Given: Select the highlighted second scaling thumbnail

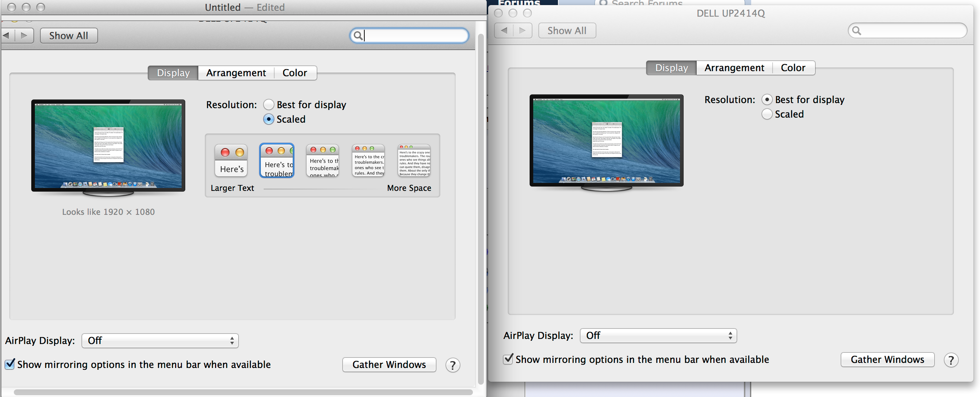Looking at the screenshot, I should [x=277, y=160].
